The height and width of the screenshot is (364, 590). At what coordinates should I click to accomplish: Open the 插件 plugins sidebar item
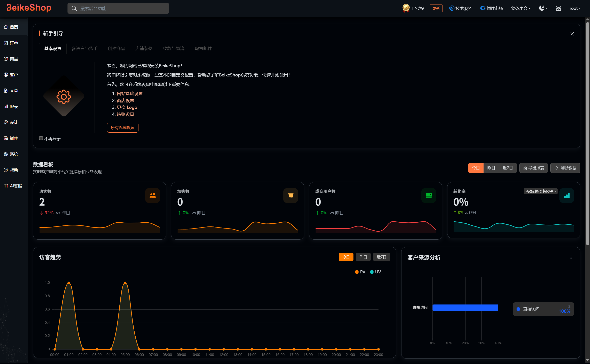[14, 138]
